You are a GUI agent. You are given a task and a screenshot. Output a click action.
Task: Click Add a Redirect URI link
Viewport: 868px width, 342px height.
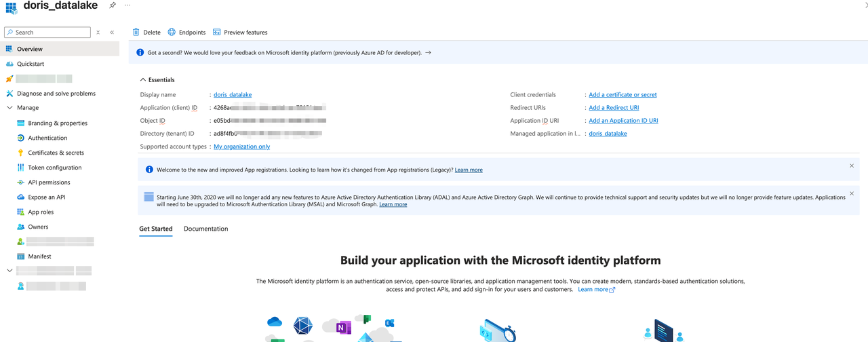(614, 108)
